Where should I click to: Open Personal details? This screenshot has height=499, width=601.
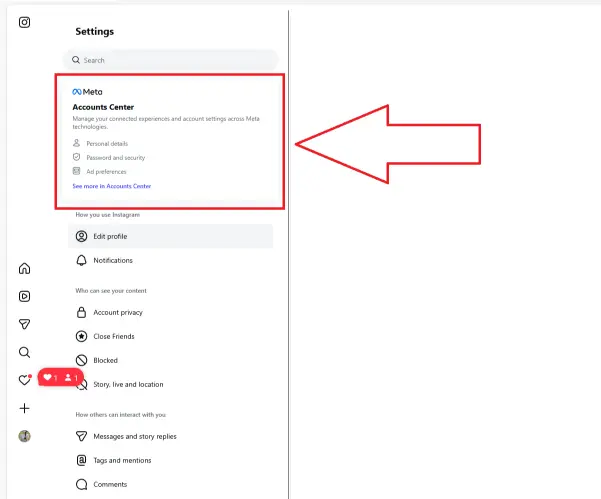coord(107,144)
